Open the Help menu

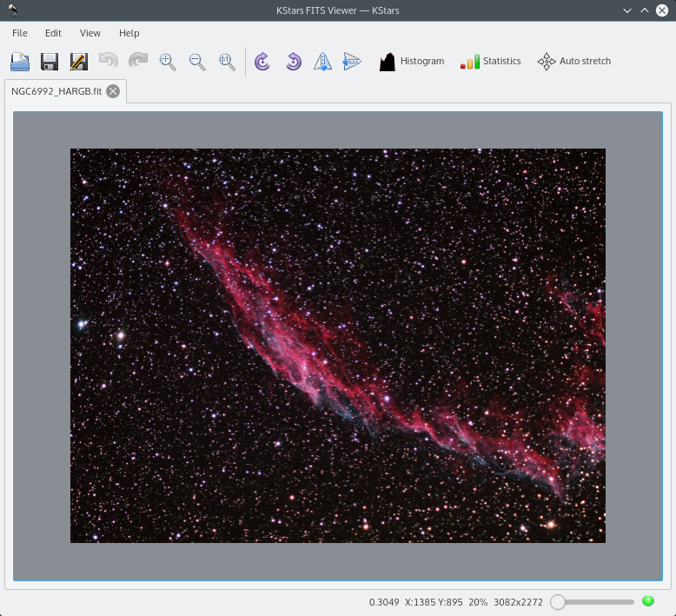129,33
